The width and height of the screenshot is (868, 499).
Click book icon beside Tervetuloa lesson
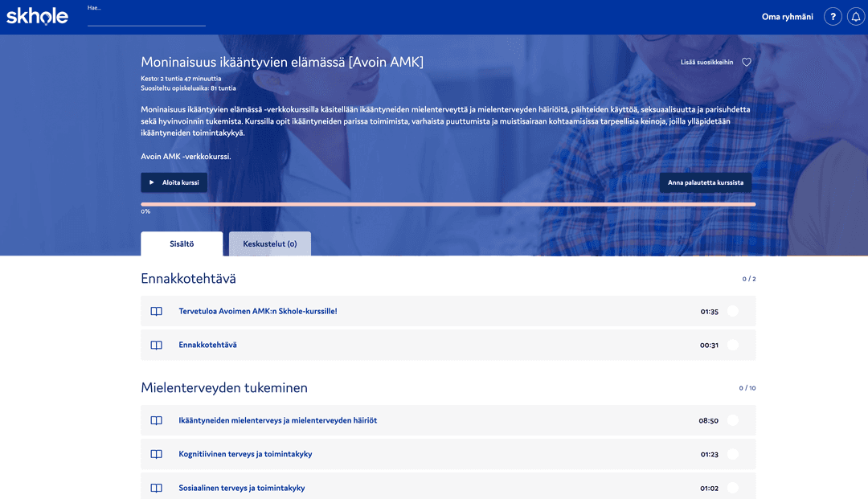[x=157, y=312]
